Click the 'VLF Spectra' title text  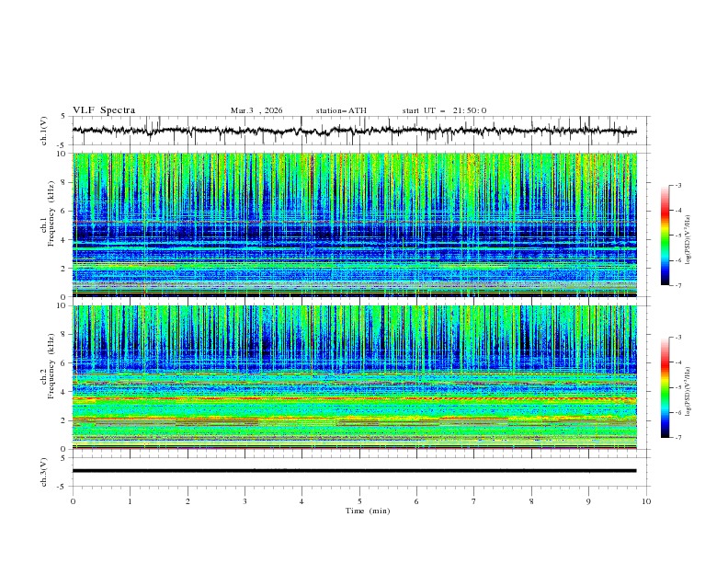pos(104,110)
